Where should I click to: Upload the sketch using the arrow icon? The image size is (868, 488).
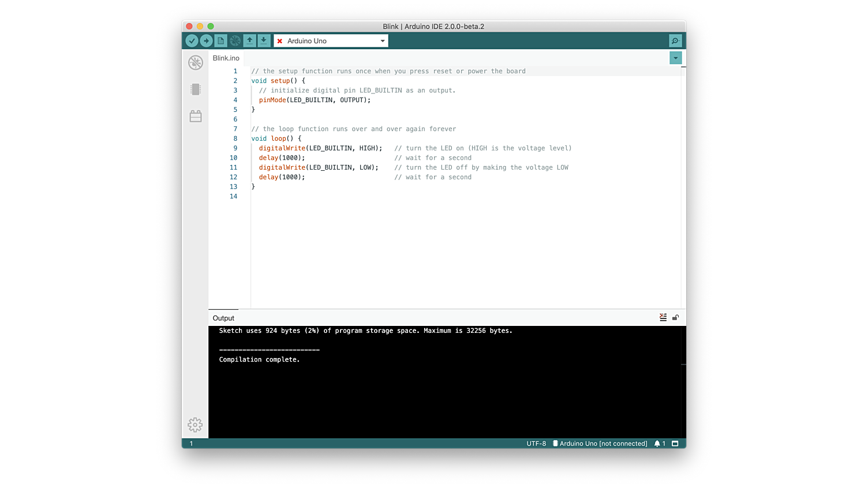[x=206, y=40]
